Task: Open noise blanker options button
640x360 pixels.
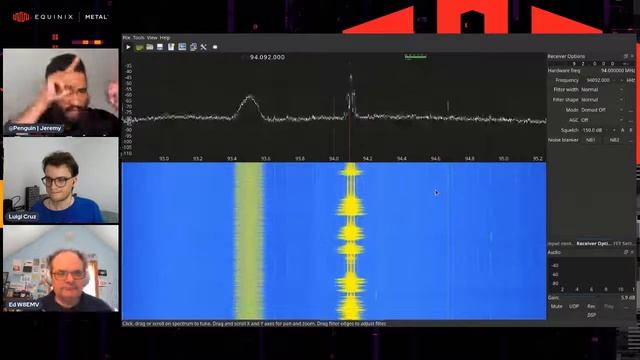Action: pyautogui.click(x=631, y=140)
